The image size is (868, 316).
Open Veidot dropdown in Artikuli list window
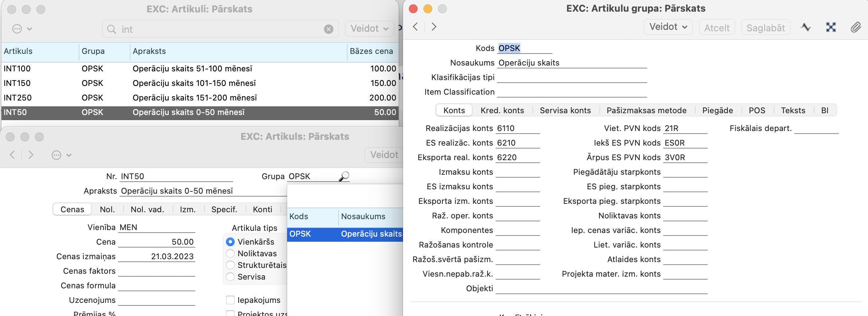click(x=369, y=29)
